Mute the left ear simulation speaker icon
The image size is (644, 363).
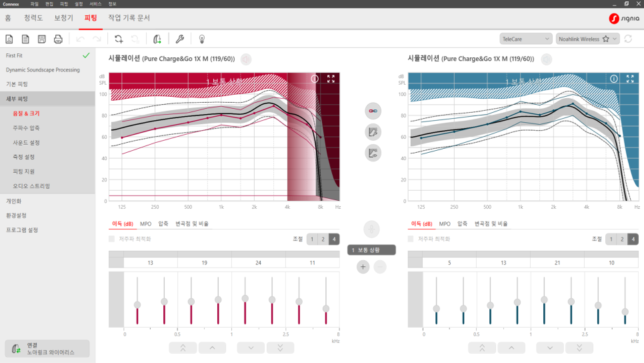click(246, 59)
